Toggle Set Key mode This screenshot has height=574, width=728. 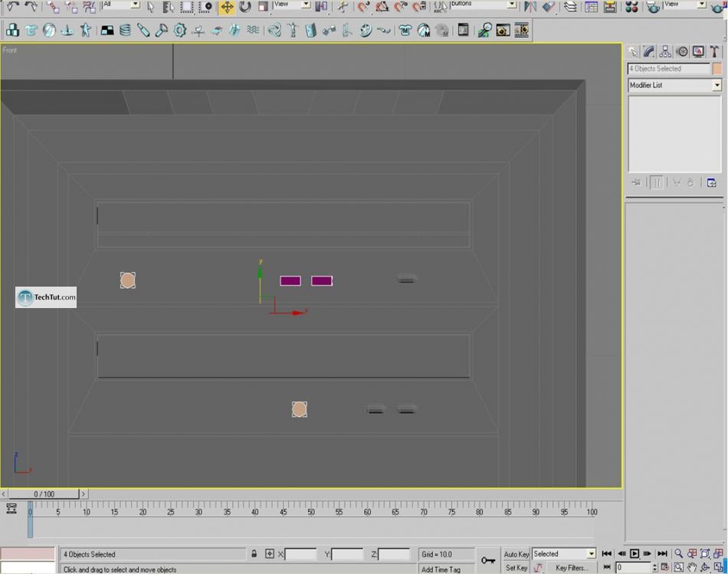coord(516,568)
